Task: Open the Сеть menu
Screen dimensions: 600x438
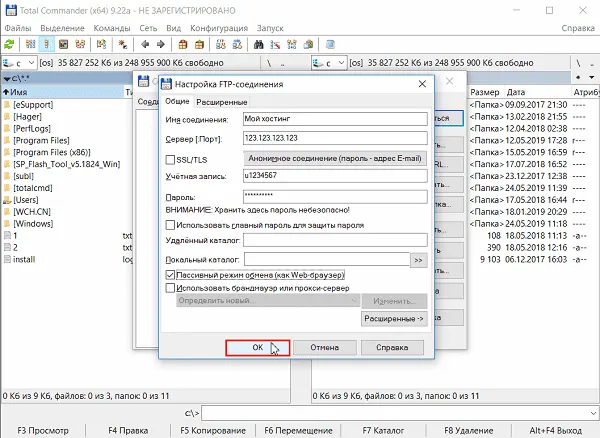Action: click(x=148, y=28)
